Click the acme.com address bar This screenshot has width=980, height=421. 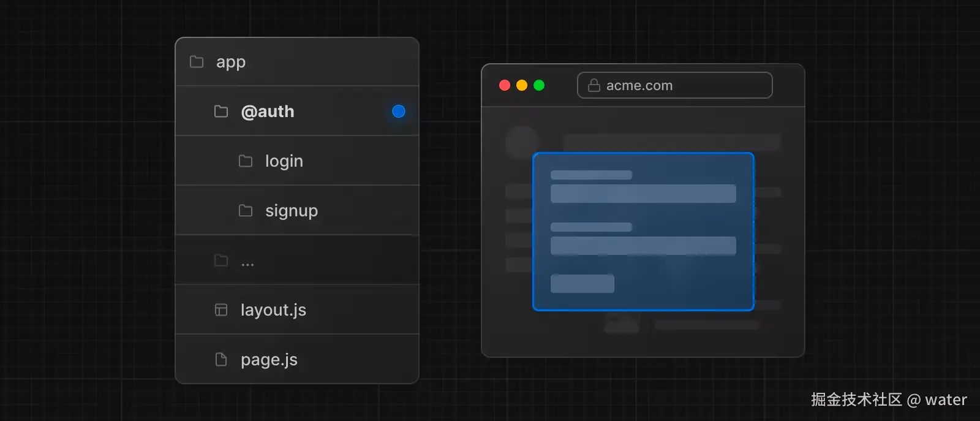coord(675,85)
